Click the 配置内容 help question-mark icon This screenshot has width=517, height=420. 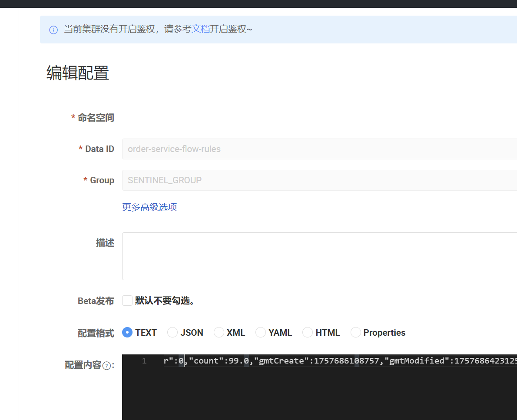click(x=106, y=366)
